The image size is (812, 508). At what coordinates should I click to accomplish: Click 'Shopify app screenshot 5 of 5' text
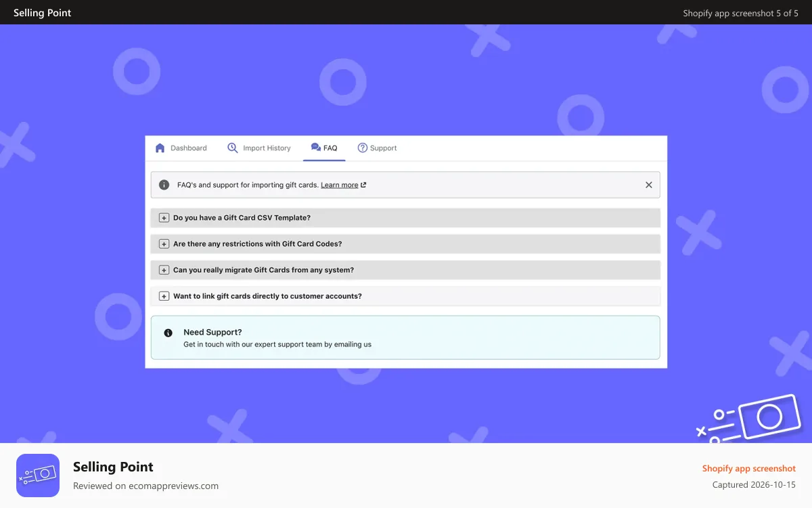click(x=740, y=13)
